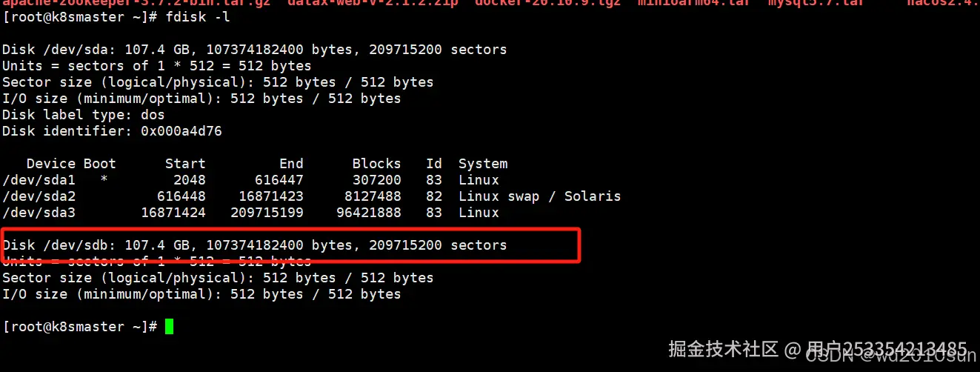Click the Boot column header

pyautogui.click(x=100, y=164)
